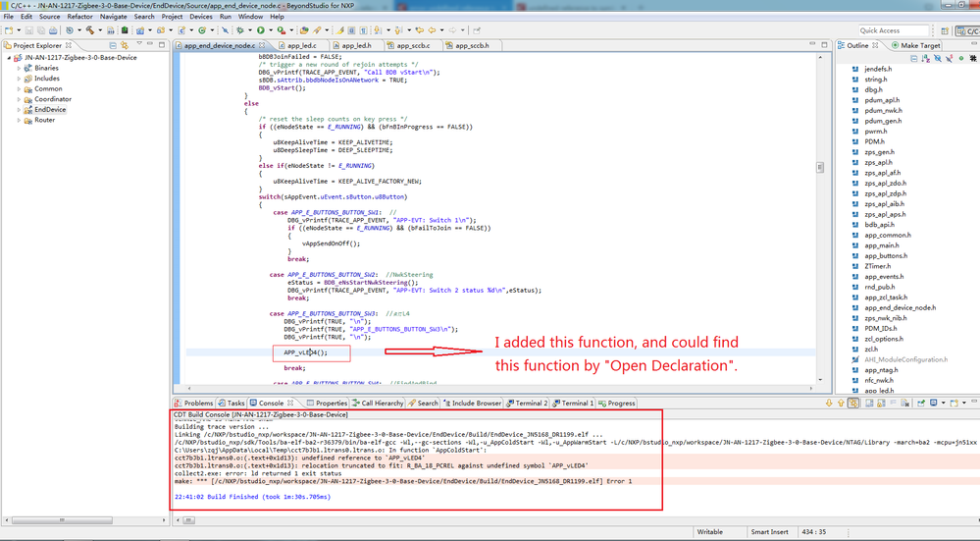The image size is (980, 541).
Task: Click the APP_vLED4() call in the editor
Action: 306,352
